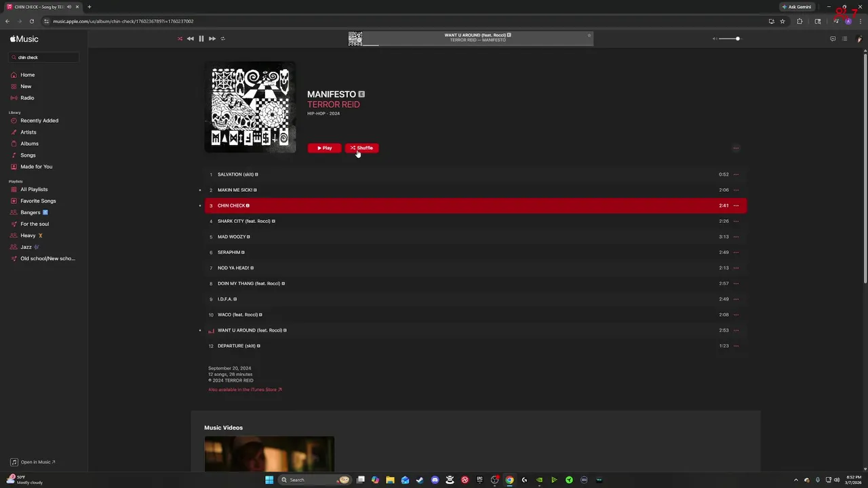Image resolution: width=868 pixels, height=488 pixels.
Task: Skip to the previous track
Action: [x=191, y=39]
